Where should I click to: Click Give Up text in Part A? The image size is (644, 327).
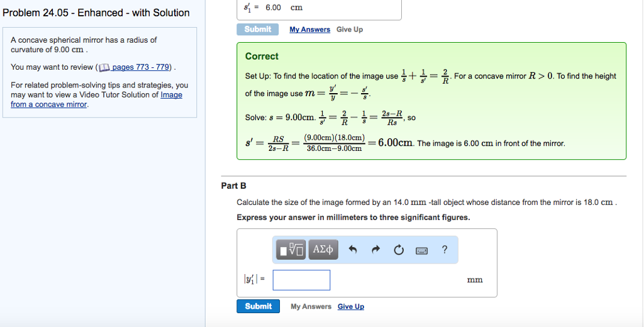tap(350, 30)
